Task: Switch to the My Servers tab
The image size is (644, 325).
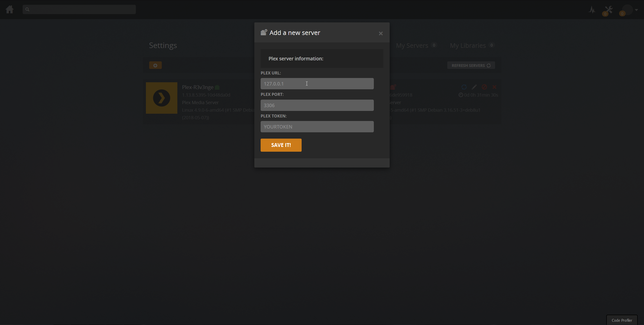Action: pyautogui.click(x=412, y=46)
